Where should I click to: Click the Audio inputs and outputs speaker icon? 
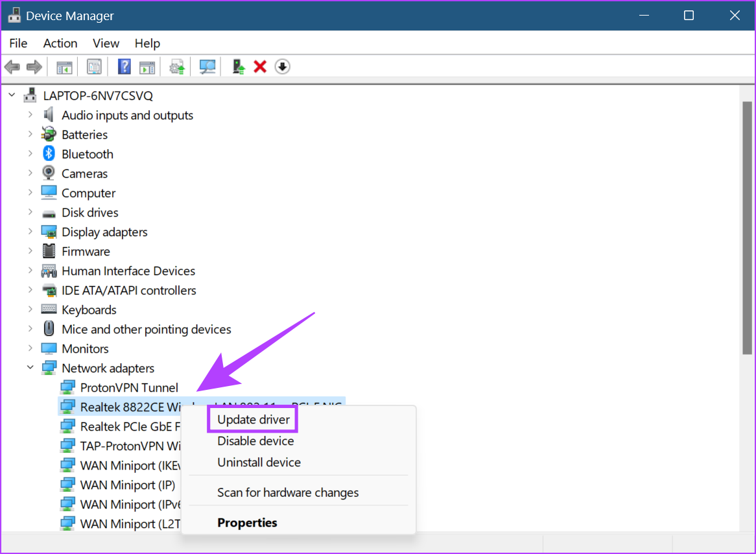pos(49,115)
